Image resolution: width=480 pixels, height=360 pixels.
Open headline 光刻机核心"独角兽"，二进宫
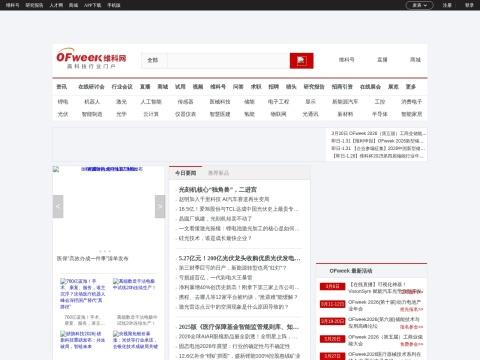218,190
